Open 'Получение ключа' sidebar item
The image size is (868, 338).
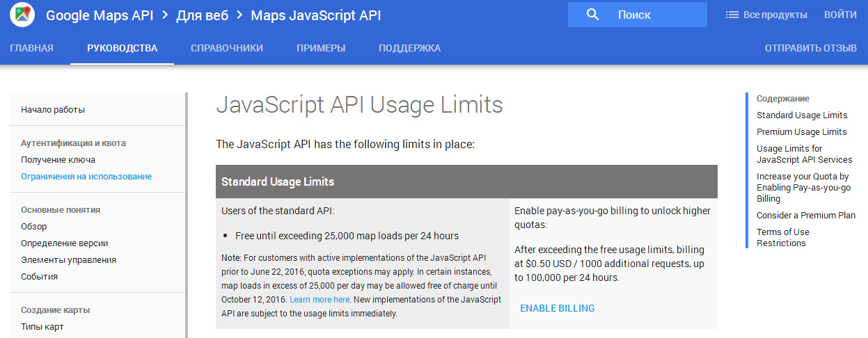58,159
